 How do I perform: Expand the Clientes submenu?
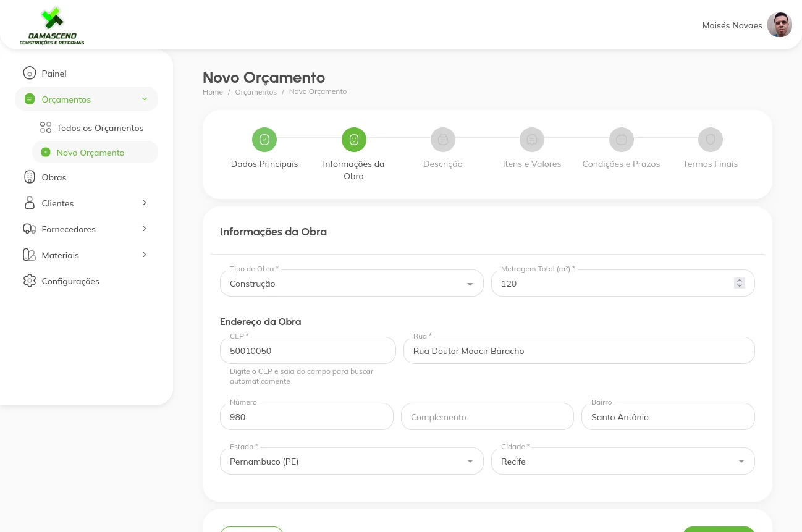(144, 203)
